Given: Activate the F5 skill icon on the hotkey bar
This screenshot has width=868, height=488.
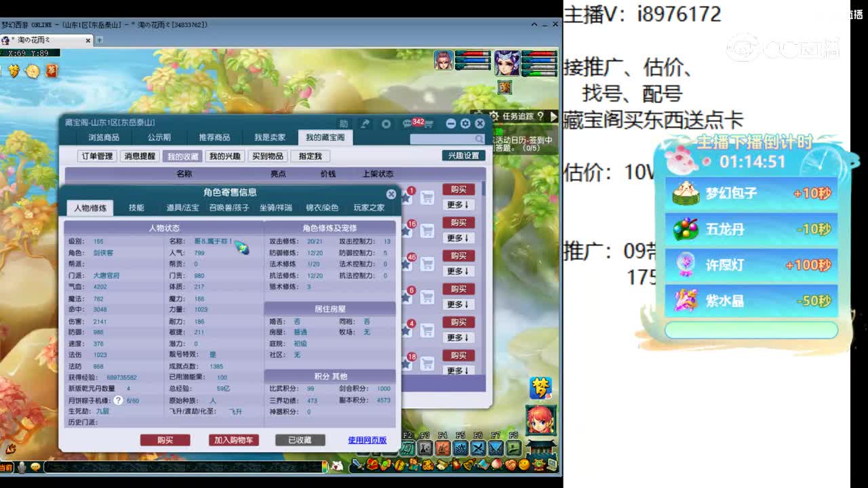Looking at the screenshot, I should pyautogui.click(x=460, y=447).
